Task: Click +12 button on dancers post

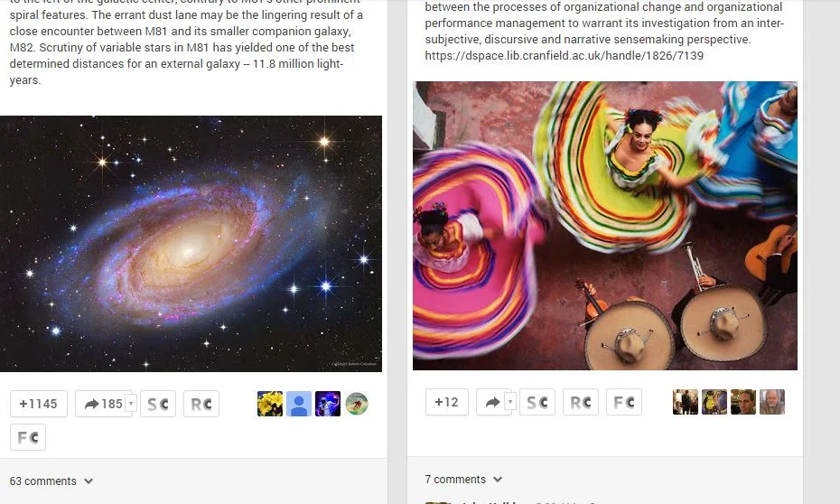Action: (447, 402)
